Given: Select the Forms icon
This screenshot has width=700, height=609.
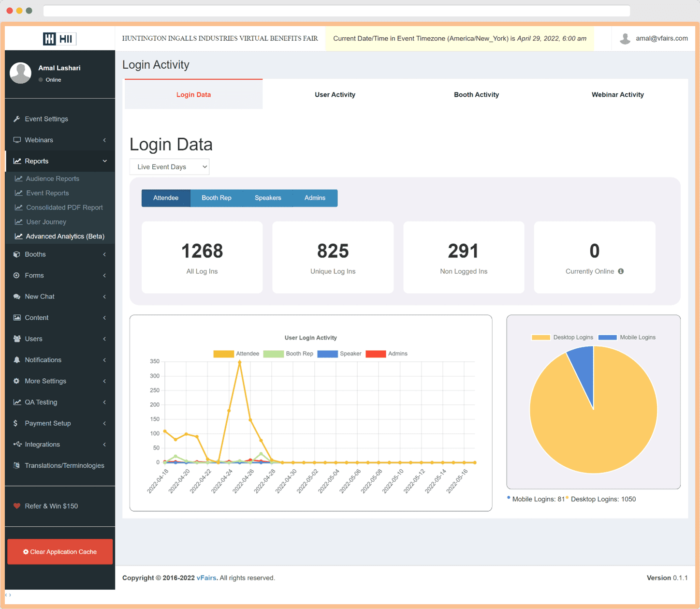Looking at the screenshot, I should (16, 275).
